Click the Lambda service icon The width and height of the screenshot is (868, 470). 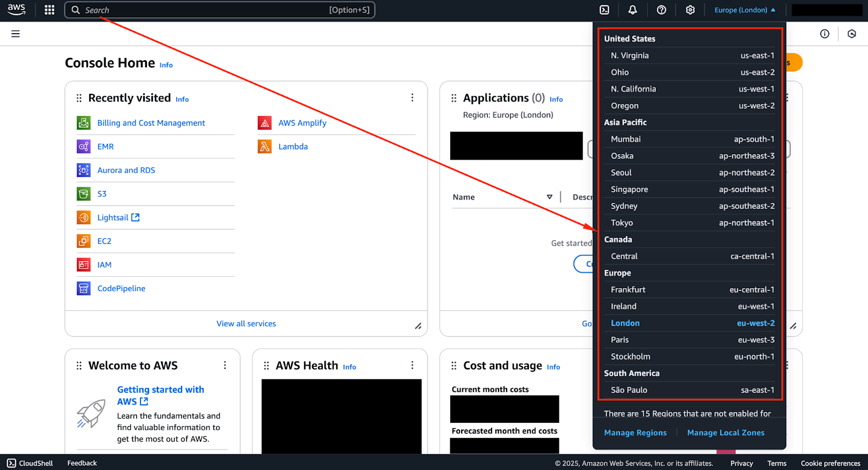point(265,147)
